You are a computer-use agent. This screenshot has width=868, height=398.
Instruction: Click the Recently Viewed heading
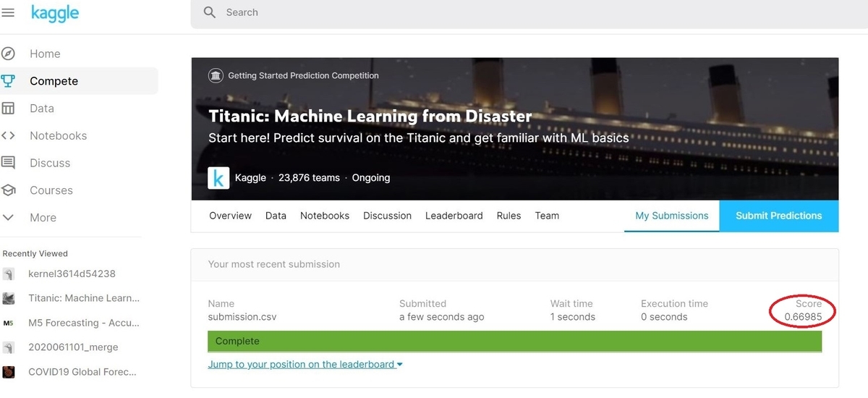[35, 254]
